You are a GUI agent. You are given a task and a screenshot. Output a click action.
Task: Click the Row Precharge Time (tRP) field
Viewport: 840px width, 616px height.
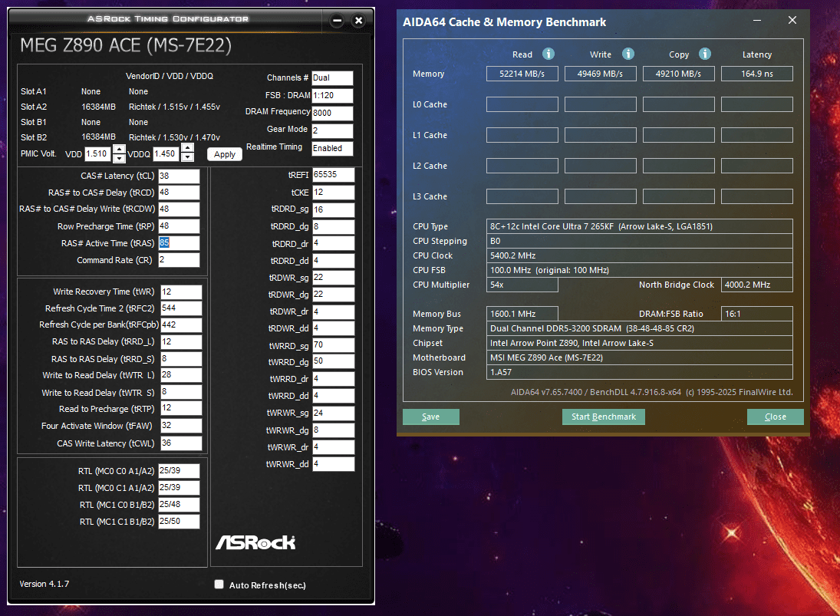[x=179, y=226]
